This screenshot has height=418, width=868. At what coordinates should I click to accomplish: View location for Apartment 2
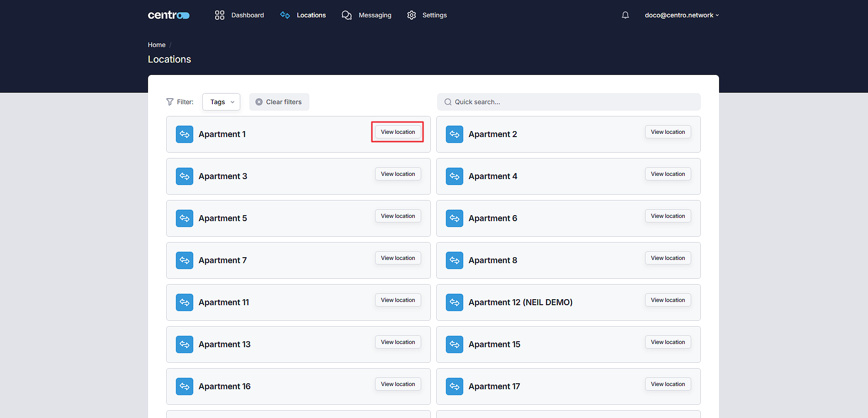668,132
